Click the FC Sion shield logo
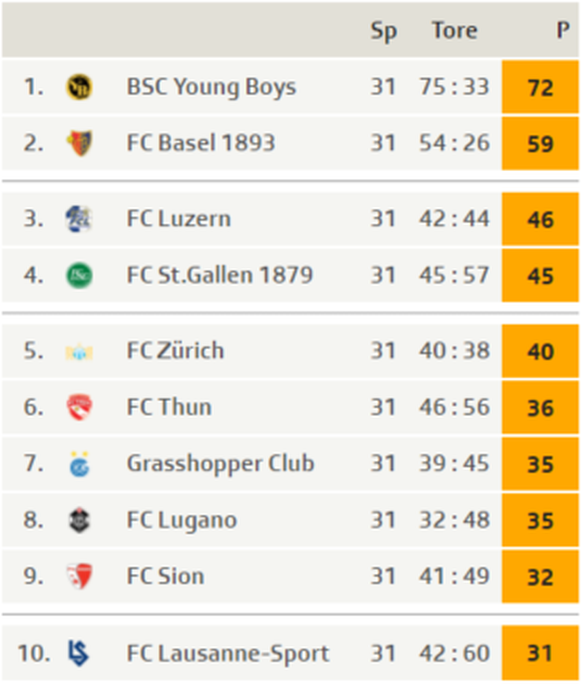Viewport: 582px width, 684px height. coord(79,576)
